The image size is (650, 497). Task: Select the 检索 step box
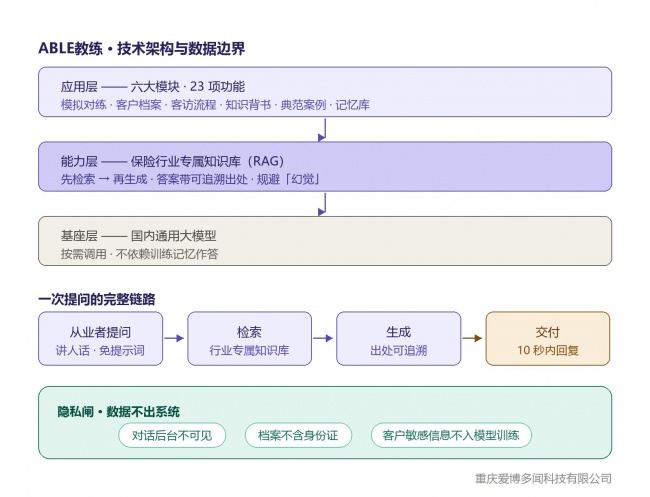pyautogui.click(x=250, y=339)
